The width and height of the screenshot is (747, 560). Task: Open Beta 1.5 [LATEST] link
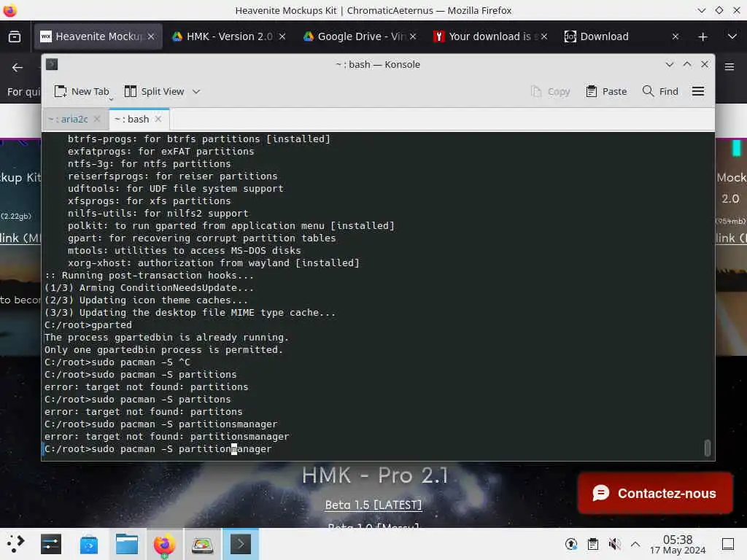point(373,505)
